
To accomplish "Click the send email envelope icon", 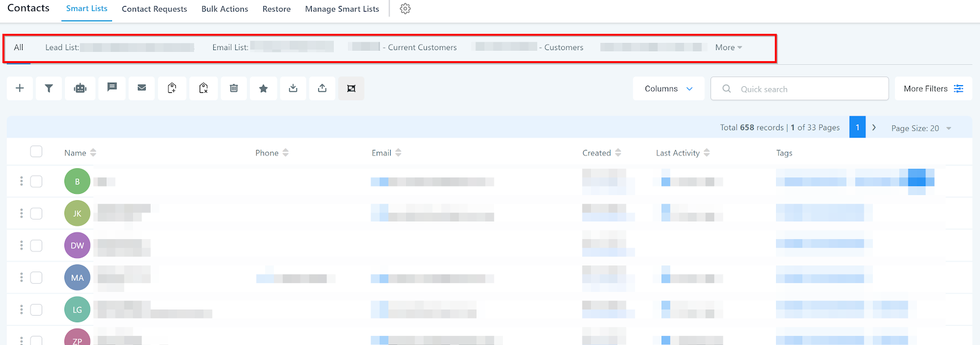I will [x=142, y=88].
